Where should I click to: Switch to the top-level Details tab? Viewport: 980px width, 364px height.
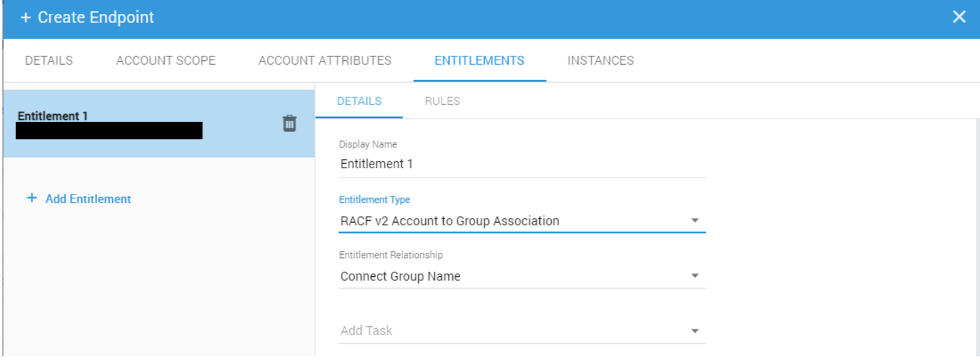pos(49,61)
